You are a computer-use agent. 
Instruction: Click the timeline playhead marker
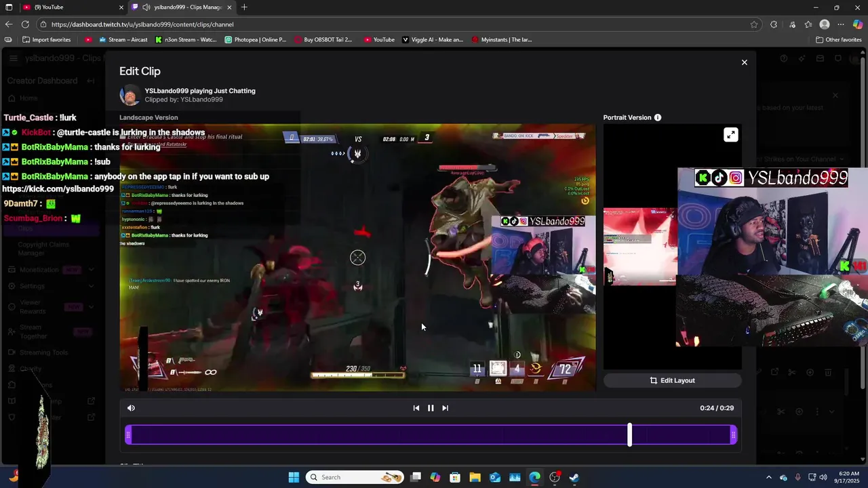tap(629, 434)
